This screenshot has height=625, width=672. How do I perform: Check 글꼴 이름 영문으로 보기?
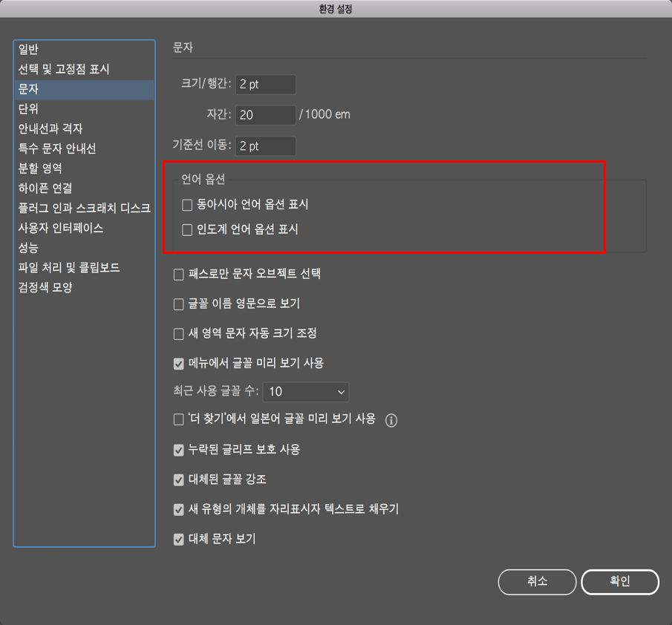(x=179, y=304)
